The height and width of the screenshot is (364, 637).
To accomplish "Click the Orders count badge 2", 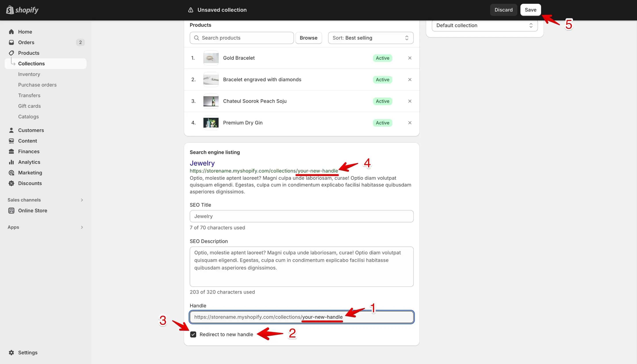I will (80, 42).
